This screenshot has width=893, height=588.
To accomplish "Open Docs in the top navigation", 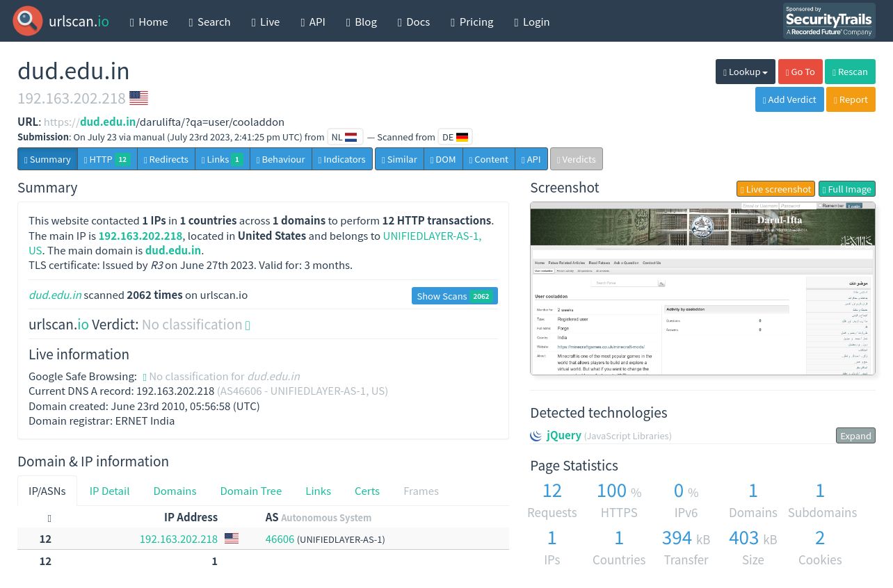I will click(x=414, y=22).
